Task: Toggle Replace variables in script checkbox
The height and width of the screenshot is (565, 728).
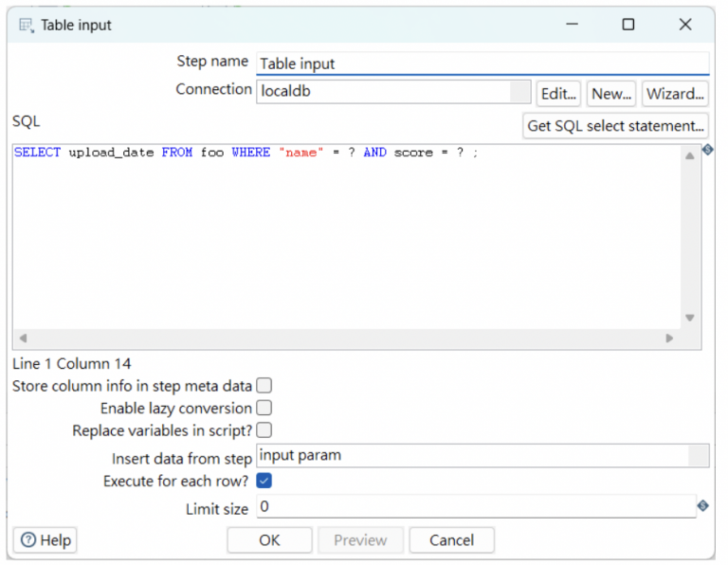Action: pos(264,431)
